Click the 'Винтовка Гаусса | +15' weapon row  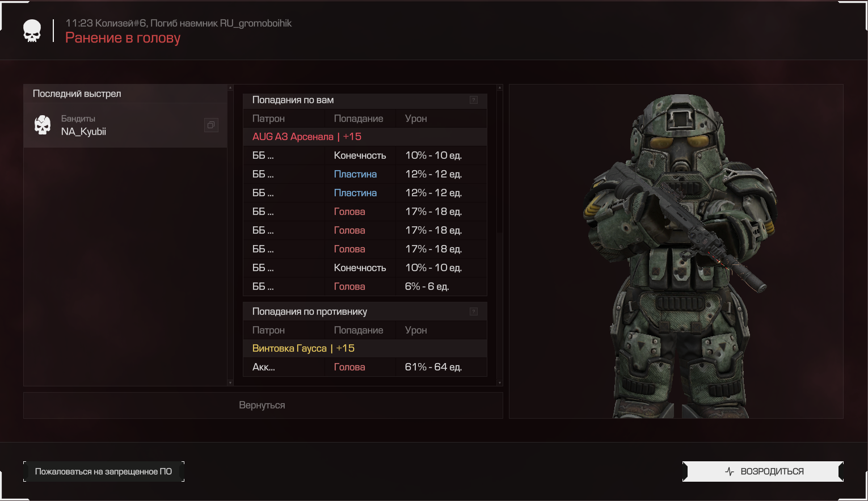pyautogui.click(x=364, y=348)
